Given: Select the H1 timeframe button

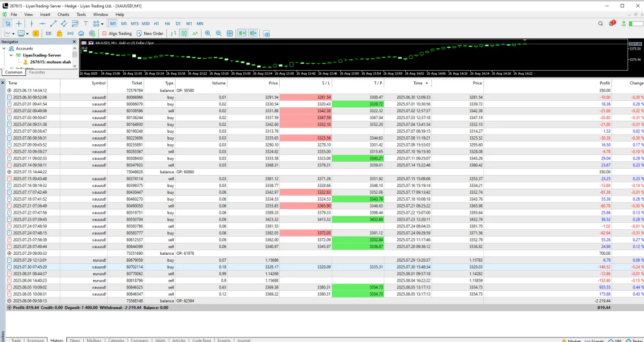Looking at the screenshot, I should 156,23.
